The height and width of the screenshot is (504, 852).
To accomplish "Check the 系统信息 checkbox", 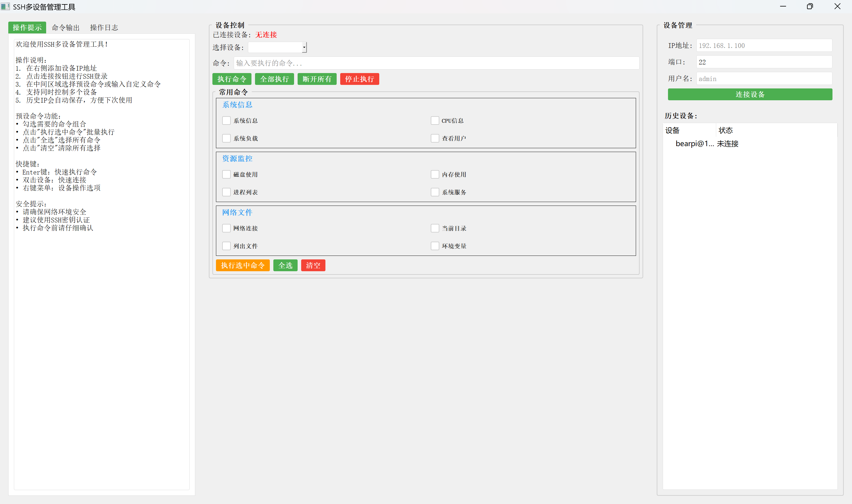I will pos(227,121).
